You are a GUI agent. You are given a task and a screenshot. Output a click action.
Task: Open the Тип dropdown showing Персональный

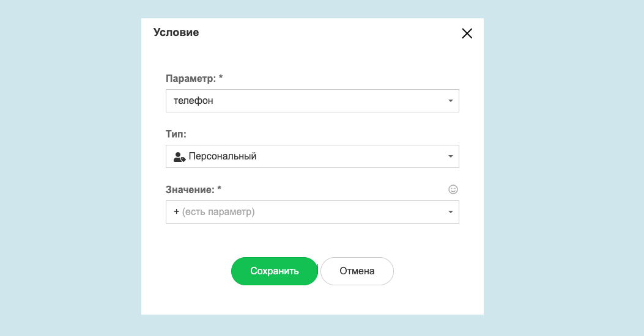(x=312, y=156)
